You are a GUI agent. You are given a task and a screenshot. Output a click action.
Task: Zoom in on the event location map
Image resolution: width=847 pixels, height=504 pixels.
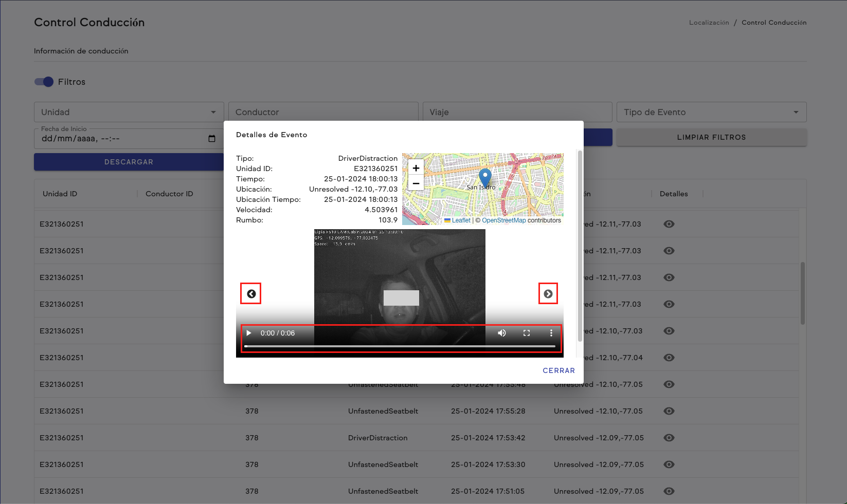point(416,167)
